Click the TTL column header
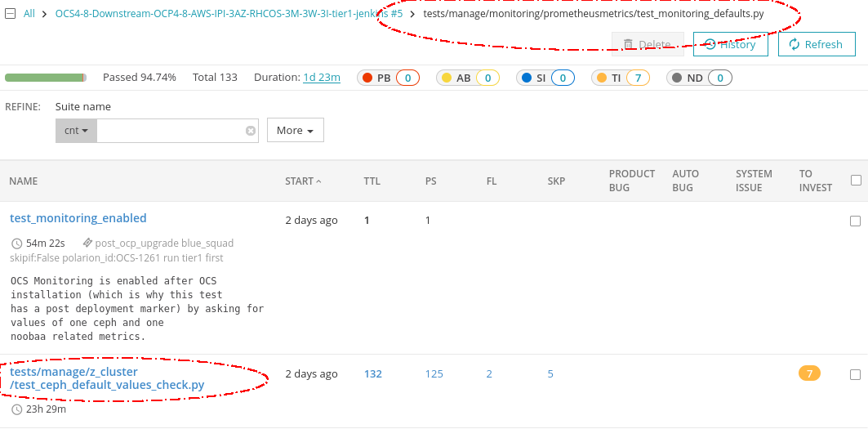This screenshot has height=429, width=868. click(x=372, y=181)
